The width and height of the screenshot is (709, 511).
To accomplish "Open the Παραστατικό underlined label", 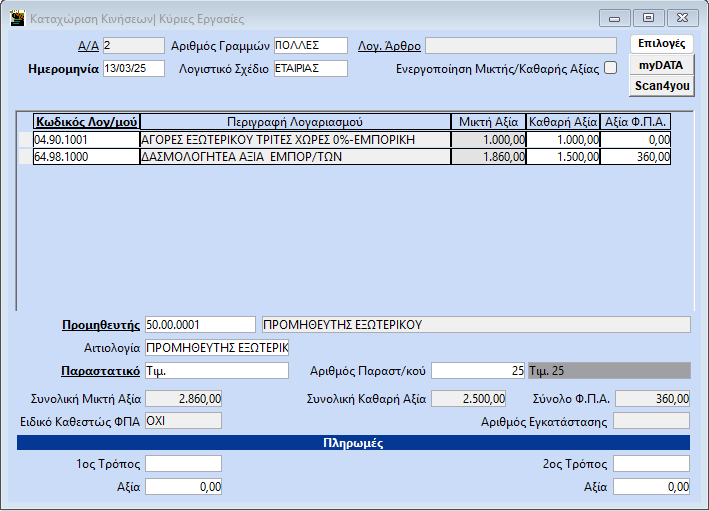I will [x=100, y=371].
